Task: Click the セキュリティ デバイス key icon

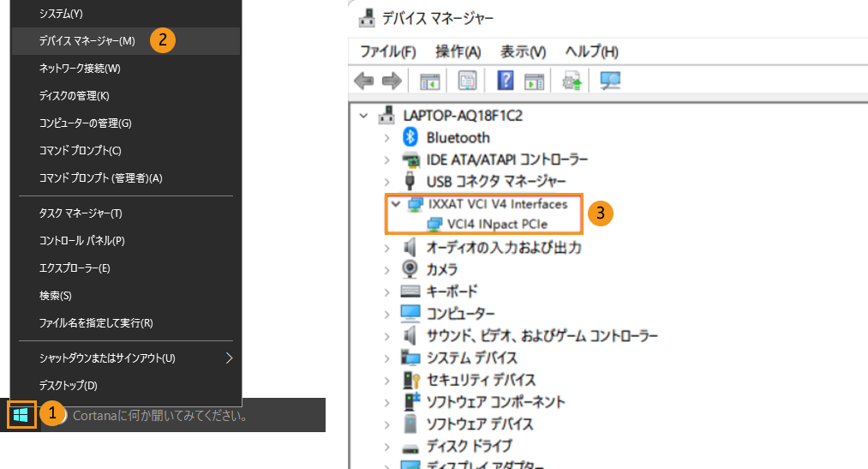Action: (411, 380)
